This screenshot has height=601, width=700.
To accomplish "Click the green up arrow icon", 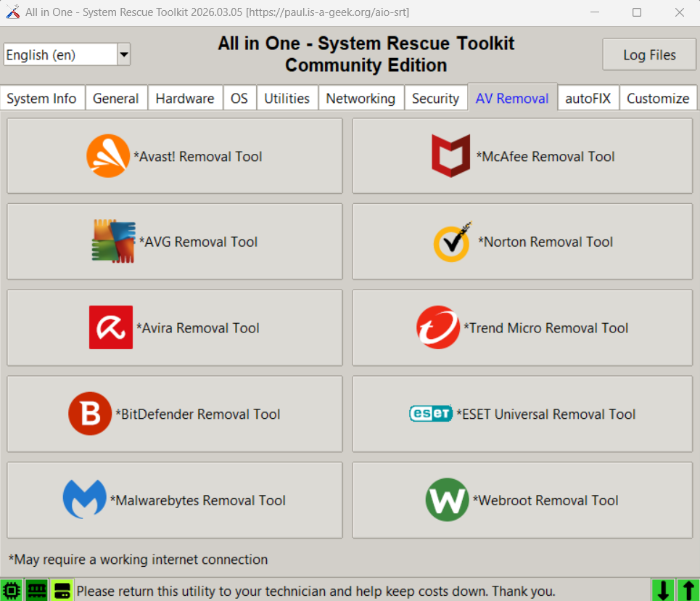I will pyautogui.click(x=687, y=590).
